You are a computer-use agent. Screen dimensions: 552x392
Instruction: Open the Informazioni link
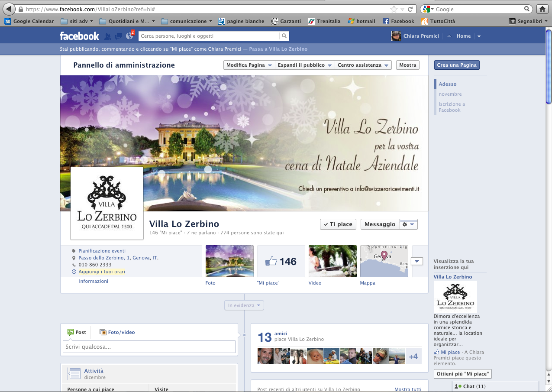point(94,281)
